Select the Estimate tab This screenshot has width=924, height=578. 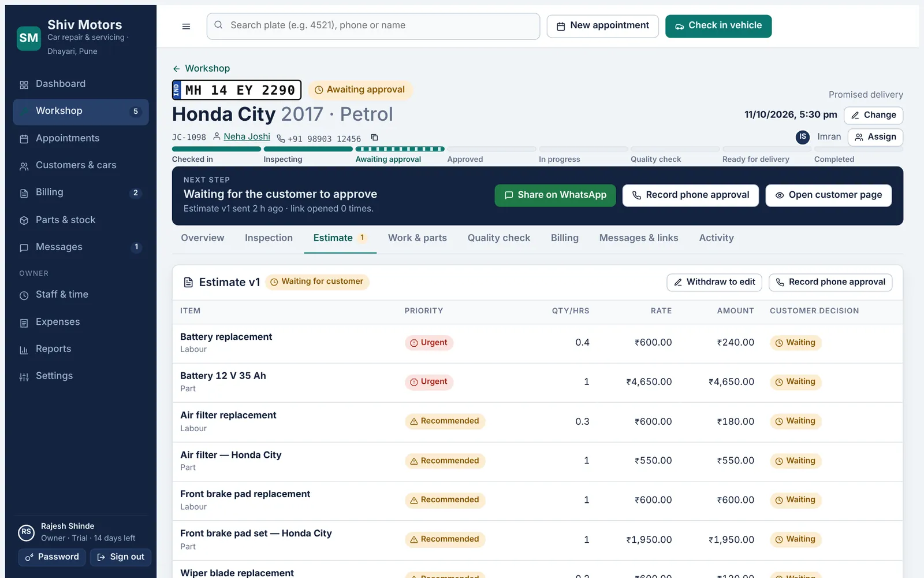click(340, 238)
